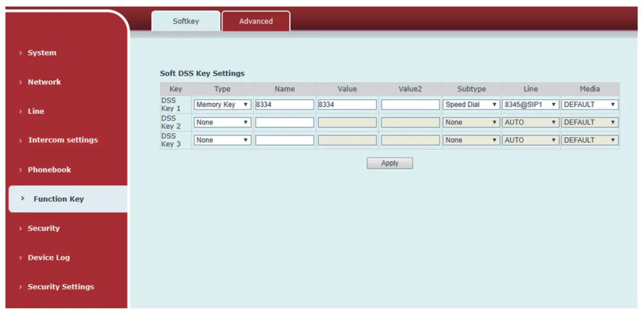The image size is (644, 315).
Task: Open DSS Key 1 Subtype dropdown
Action: point(471,105)
